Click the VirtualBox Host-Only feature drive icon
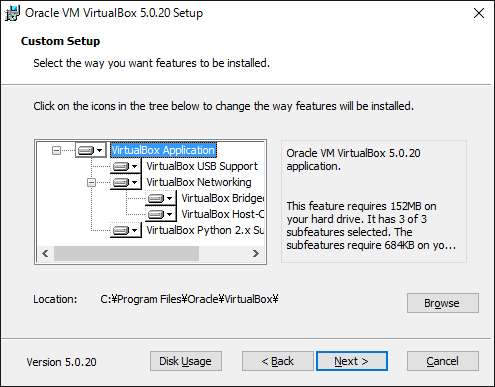This screenshot has height=387, width=495. click(156, 214)
